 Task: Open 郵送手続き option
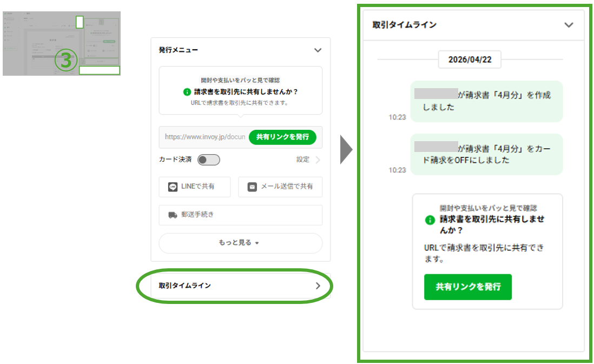(241, 215)
